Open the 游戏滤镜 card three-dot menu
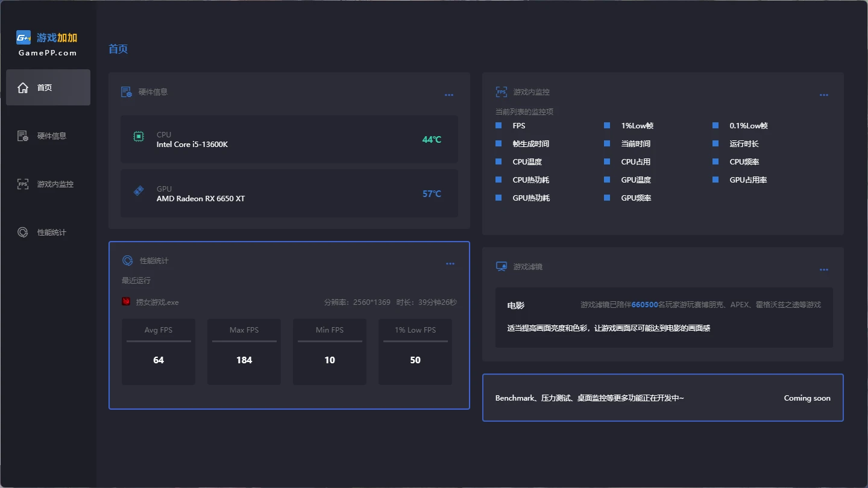This screenshot has width=868, height=488. 824,270
